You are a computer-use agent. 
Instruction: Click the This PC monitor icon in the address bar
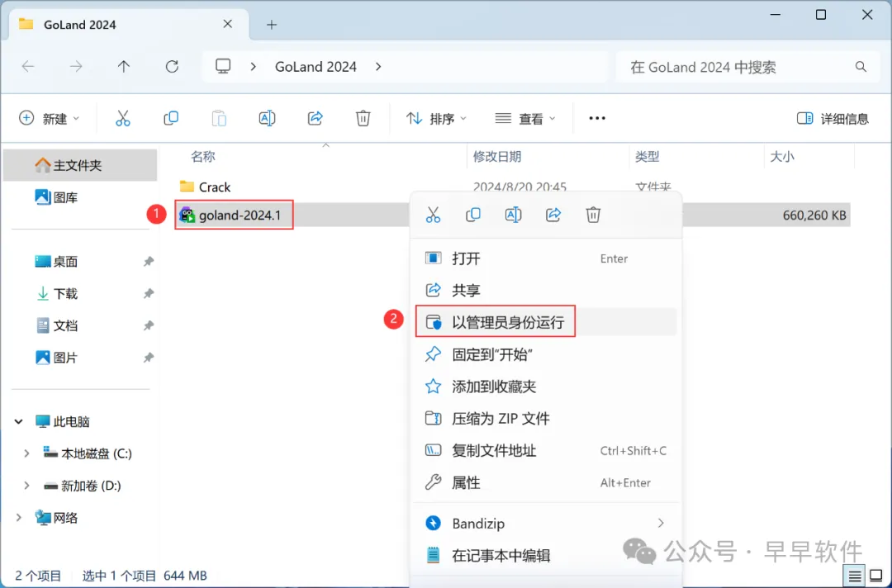[x=223, y=67]
